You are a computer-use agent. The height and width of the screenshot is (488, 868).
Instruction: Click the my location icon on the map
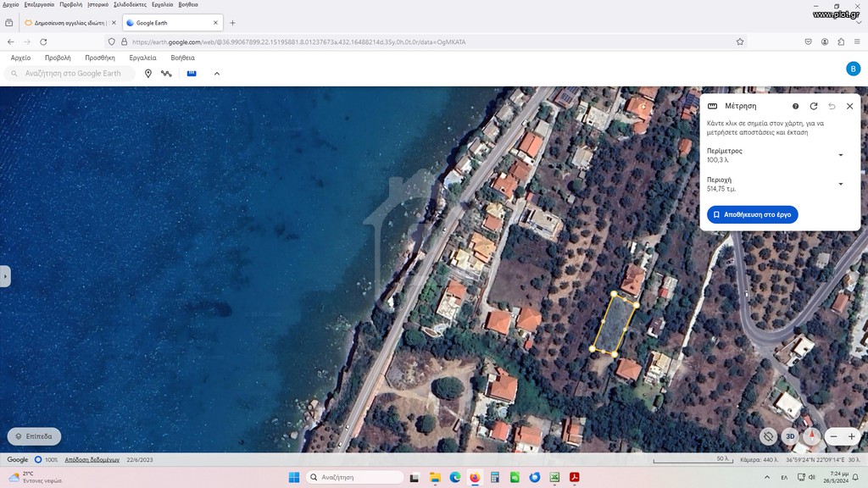point(768,436)
